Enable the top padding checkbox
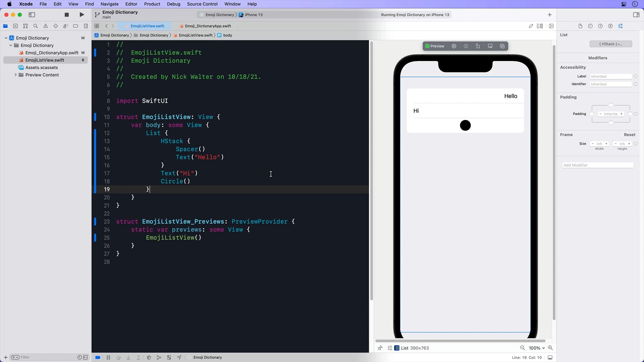Image resolution: width=644 pixels, height=362 pixels. 611,105
